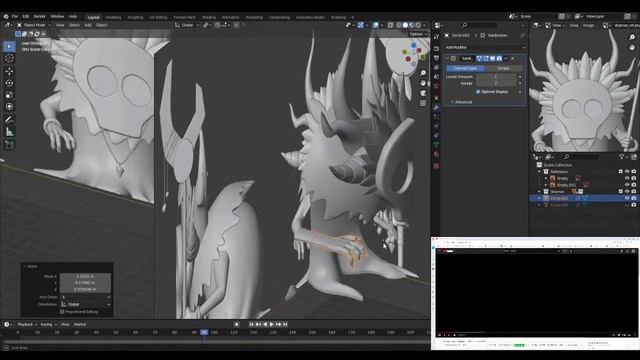Open the Keying menu in timeline

point(48,324)
